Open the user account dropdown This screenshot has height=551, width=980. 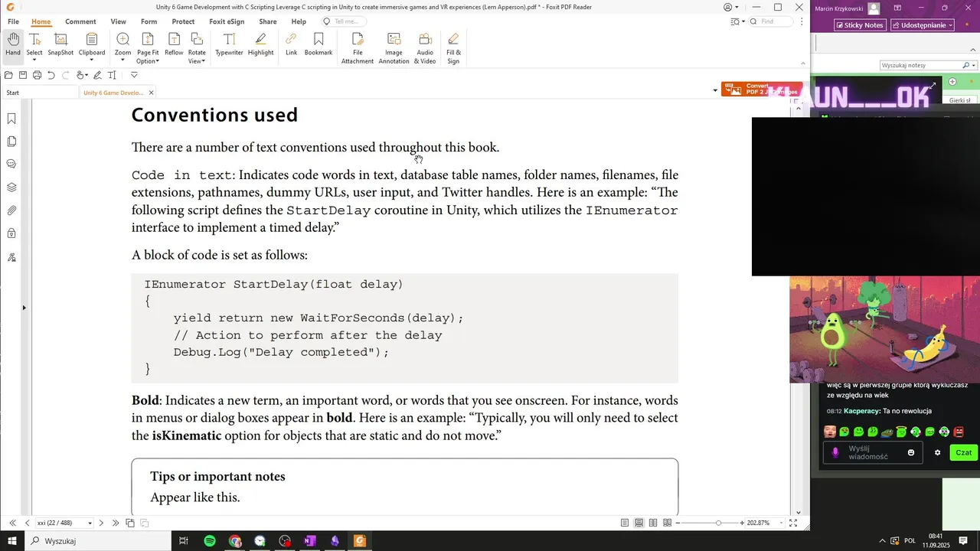click(731, 7)
